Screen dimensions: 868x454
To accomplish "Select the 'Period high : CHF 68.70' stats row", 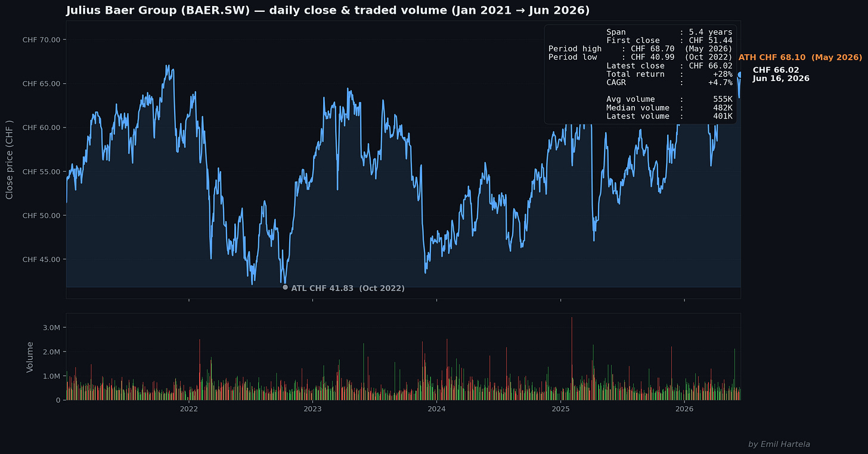I will pyautogui.click(x=640, y=49).
